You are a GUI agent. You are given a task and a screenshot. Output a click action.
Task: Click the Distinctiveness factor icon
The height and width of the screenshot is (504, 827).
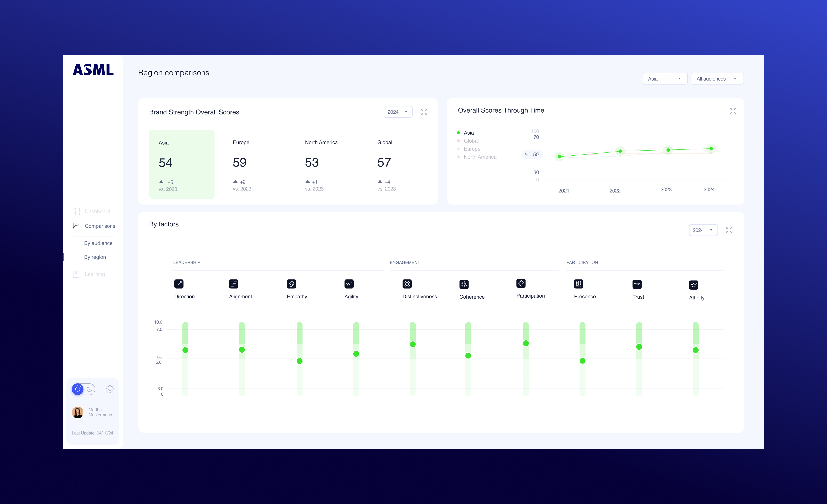(x=407, y=284)
